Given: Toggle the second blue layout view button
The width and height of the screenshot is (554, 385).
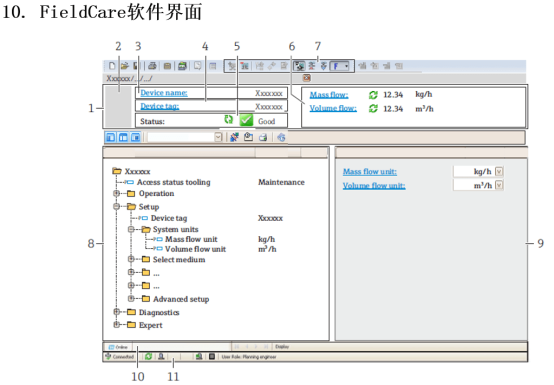Looking at the screenshot, I should pos(123,137).
